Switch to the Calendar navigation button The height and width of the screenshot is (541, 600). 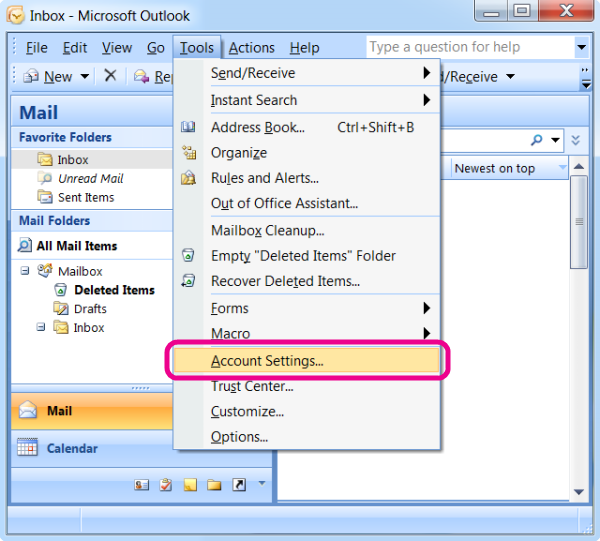92,448
